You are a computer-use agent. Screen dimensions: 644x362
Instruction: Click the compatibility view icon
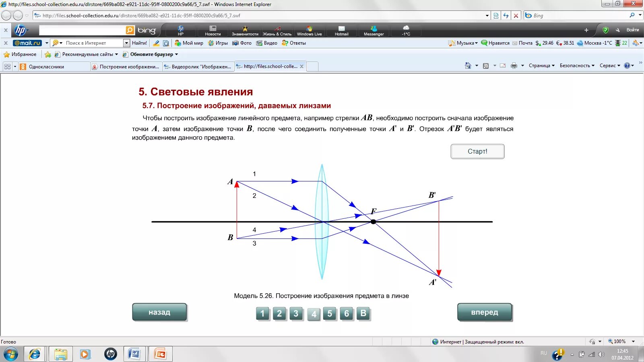click(496, 16)
